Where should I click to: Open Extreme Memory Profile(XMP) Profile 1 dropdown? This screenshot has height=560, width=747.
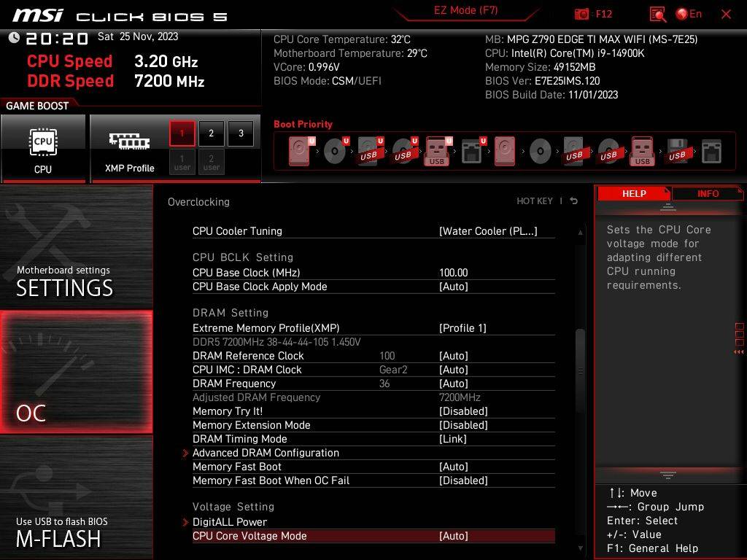tap(462, 327)
